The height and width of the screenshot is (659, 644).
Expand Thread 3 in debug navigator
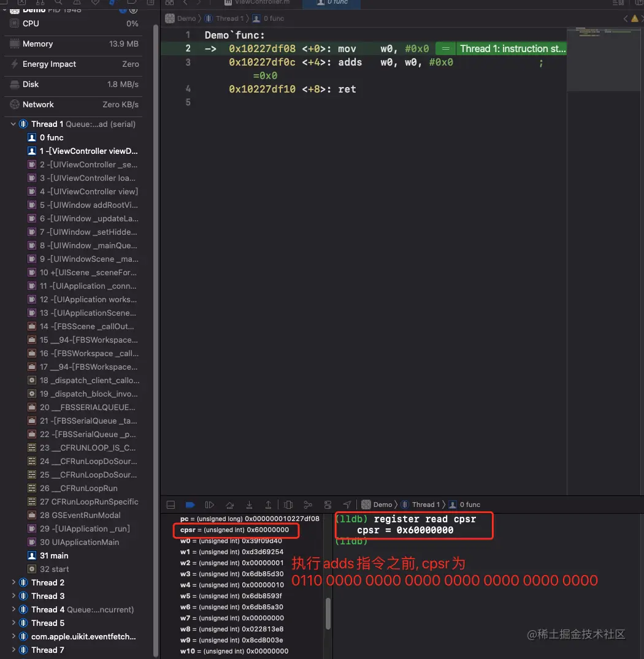(x=13, y=596)
